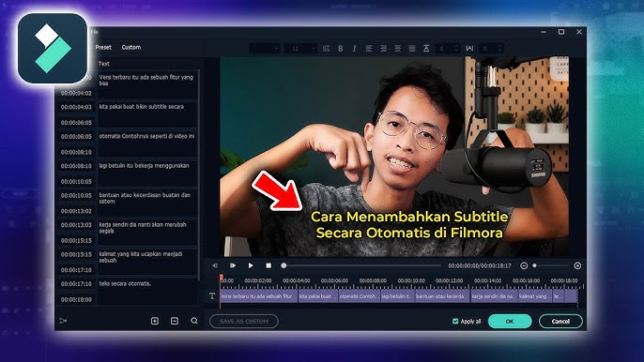Viewport: 644px width, 362px height.
Task: Click the play-frame forward button
Action: (x=233, y=265)
